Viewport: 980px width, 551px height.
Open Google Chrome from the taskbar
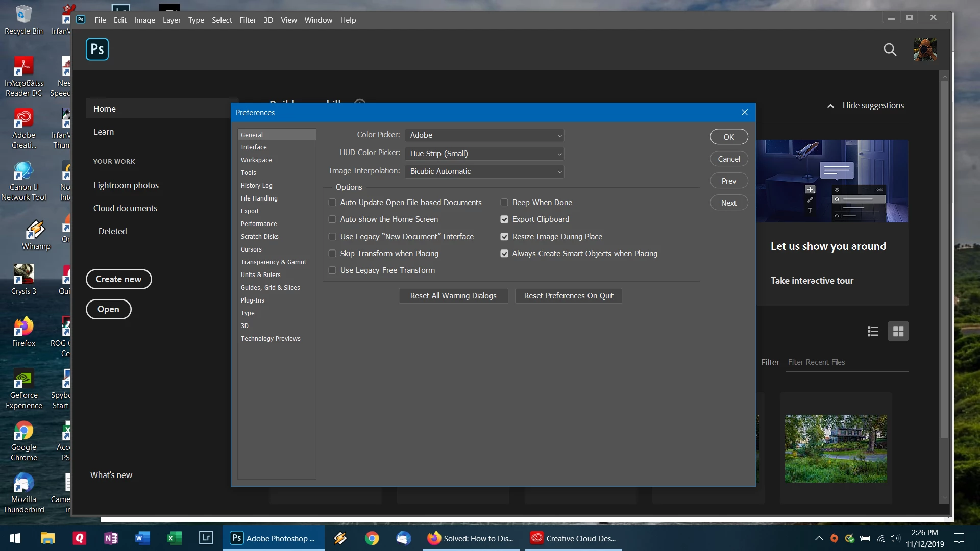(372, 538)
